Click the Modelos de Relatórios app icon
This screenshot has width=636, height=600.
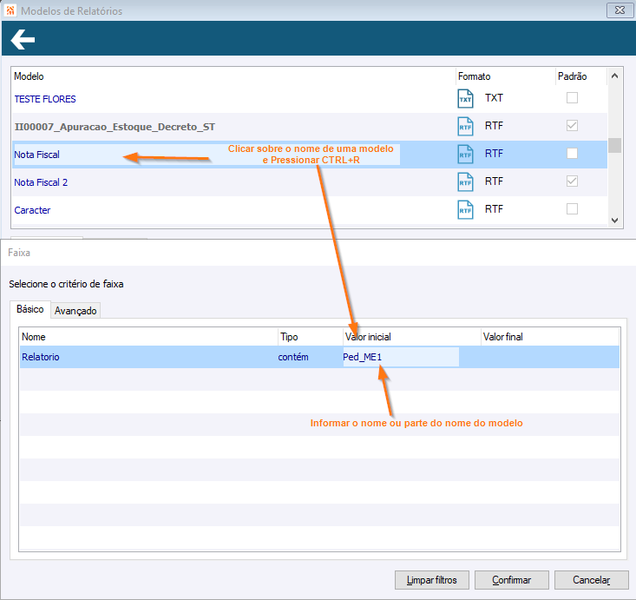point(10,11)
